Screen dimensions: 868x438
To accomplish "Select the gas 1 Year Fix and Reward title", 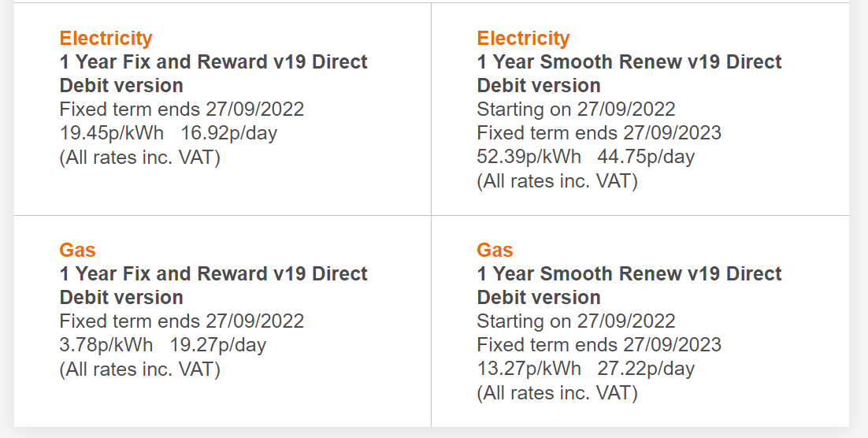I will [x=213, y=285].
